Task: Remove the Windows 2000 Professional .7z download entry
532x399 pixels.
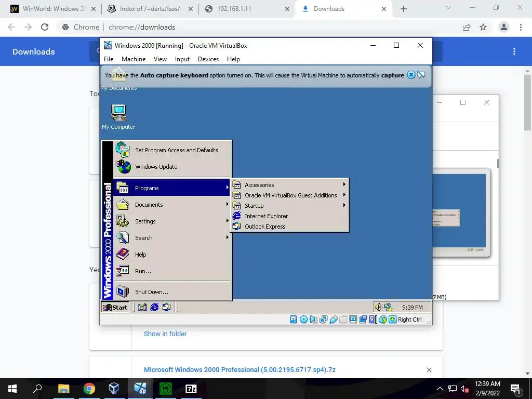Action: (429, 370)
